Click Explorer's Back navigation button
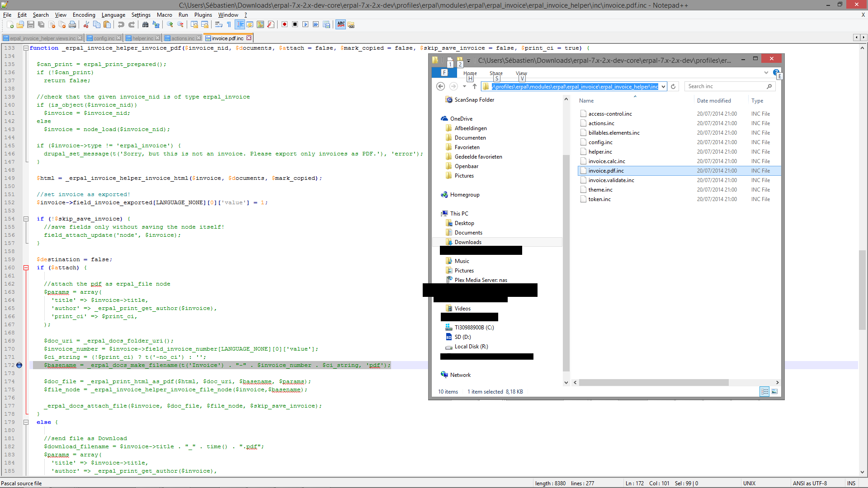Viewport: 868px width, 488px height. pyautogui.click(x=441, y=86)
